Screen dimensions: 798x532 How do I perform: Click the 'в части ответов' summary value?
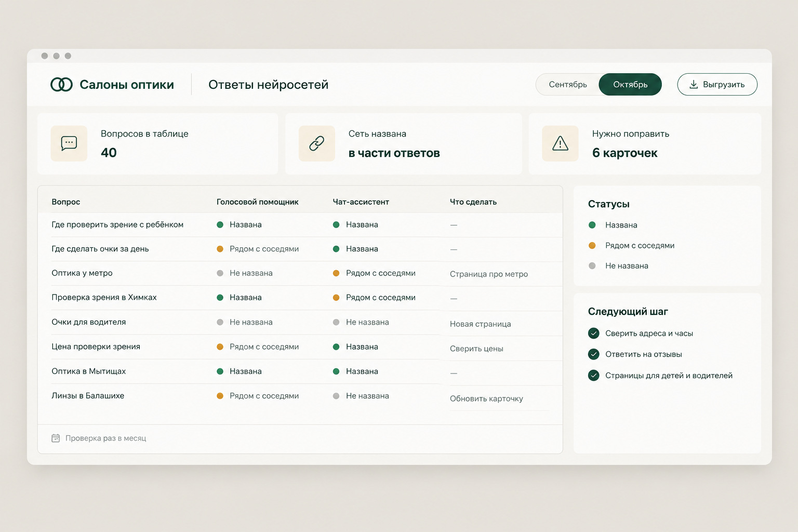394,153
